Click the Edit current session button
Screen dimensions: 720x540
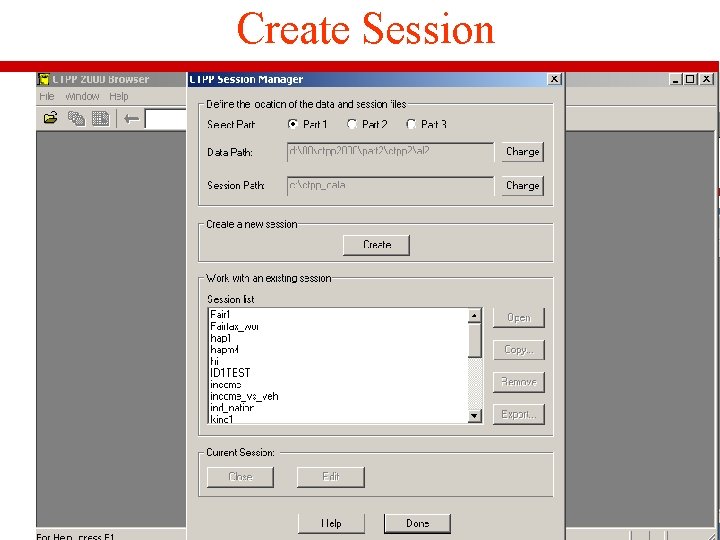331,477
